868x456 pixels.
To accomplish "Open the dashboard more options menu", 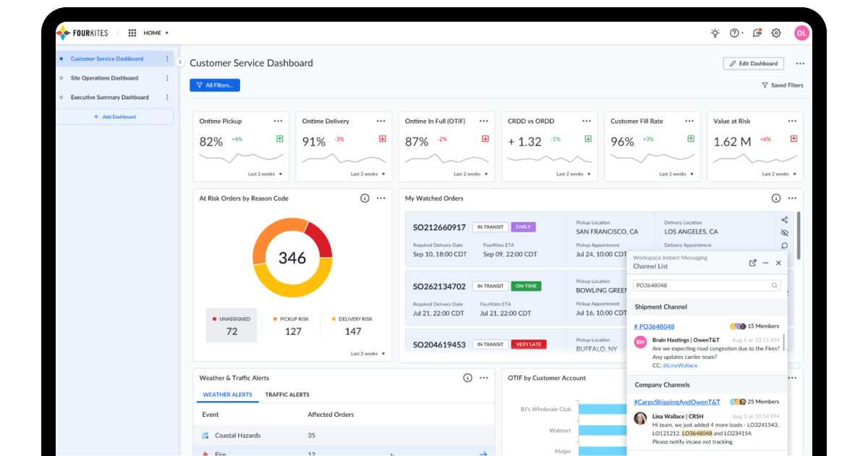I will click(800, 64).
